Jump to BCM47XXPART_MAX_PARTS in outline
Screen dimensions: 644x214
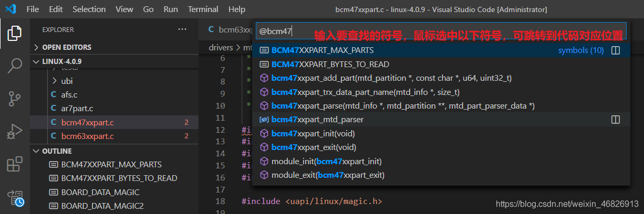tap(114, 164)
